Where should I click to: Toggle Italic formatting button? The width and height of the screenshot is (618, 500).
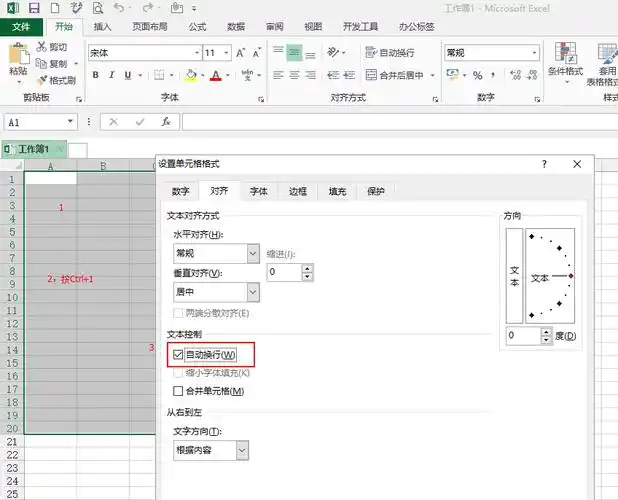click(x=112, y=75)
